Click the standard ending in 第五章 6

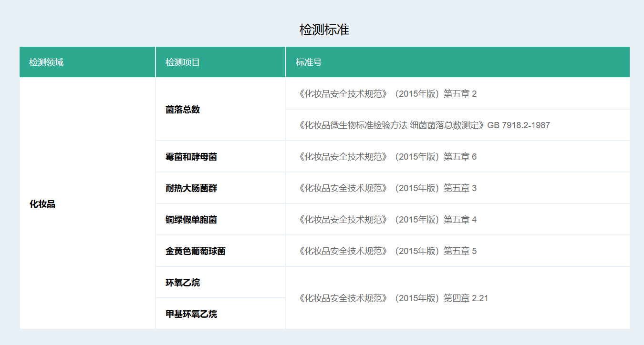386,157
